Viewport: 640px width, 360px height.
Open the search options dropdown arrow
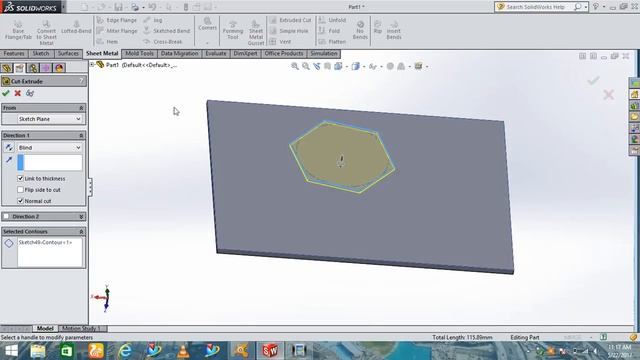click(586, 7)
